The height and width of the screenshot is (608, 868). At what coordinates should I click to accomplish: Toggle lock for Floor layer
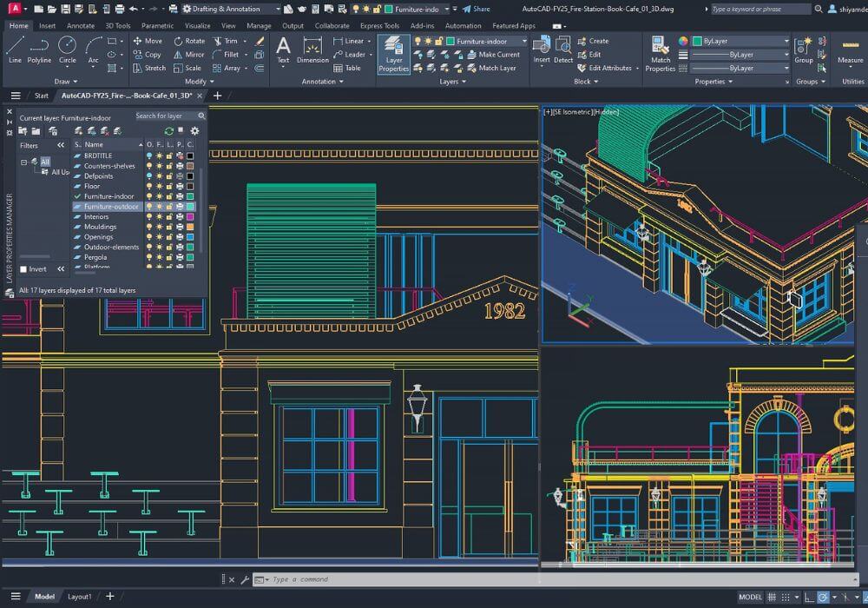(x=169, y=186)
